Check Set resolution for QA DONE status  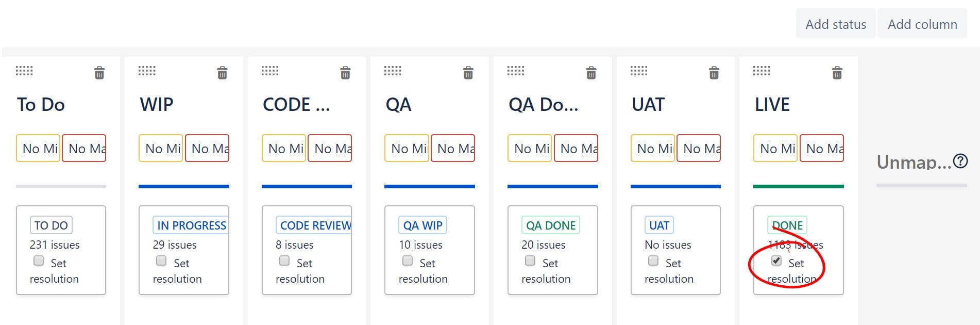(x=530, y=261)
